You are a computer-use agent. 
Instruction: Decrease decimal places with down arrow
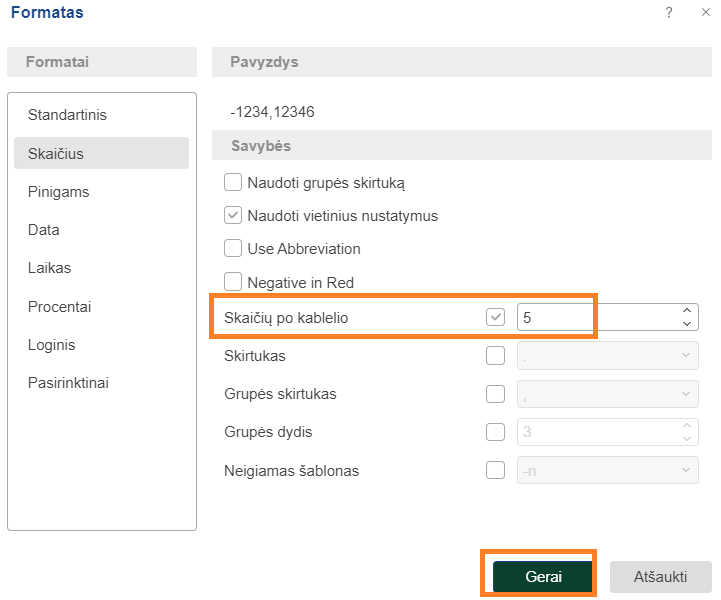[686, 323]
